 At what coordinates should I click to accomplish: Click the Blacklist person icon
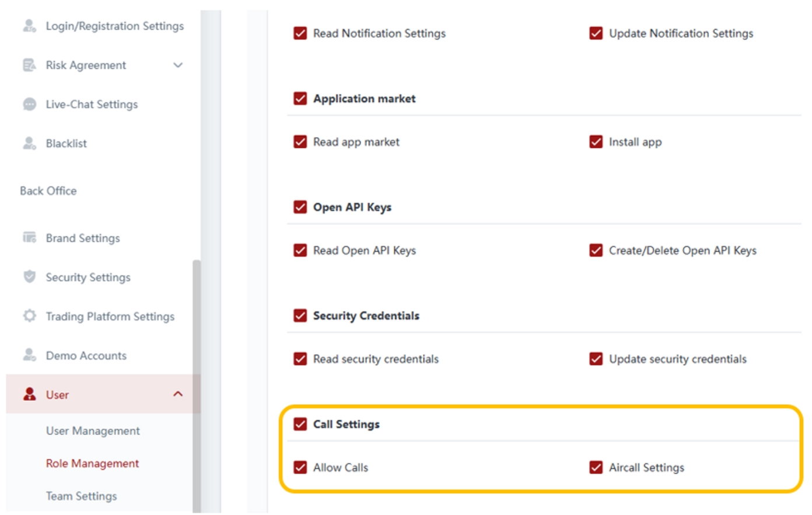[x=29, y=143]
